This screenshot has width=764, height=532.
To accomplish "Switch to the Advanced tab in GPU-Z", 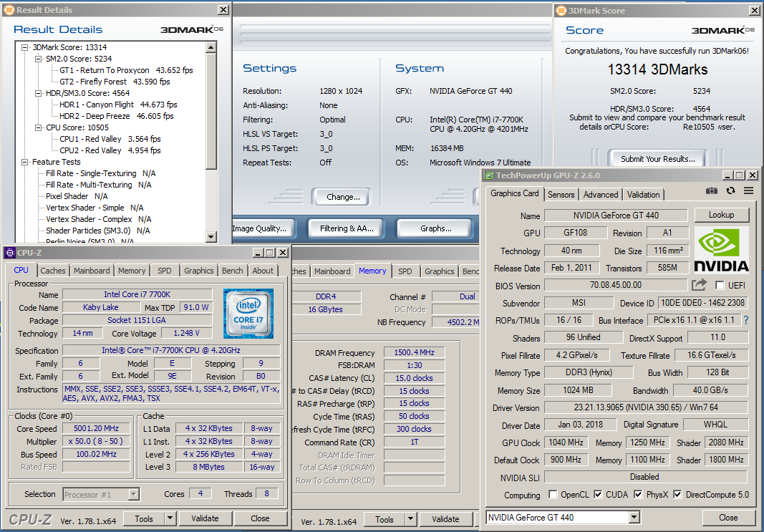I will (x=600, y=194).
